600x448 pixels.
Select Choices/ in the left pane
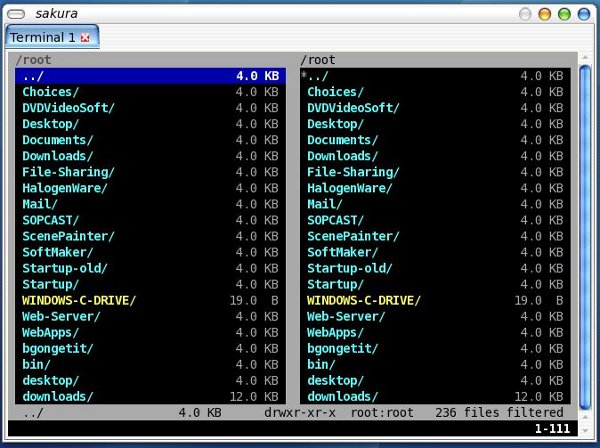pos(150,92)
